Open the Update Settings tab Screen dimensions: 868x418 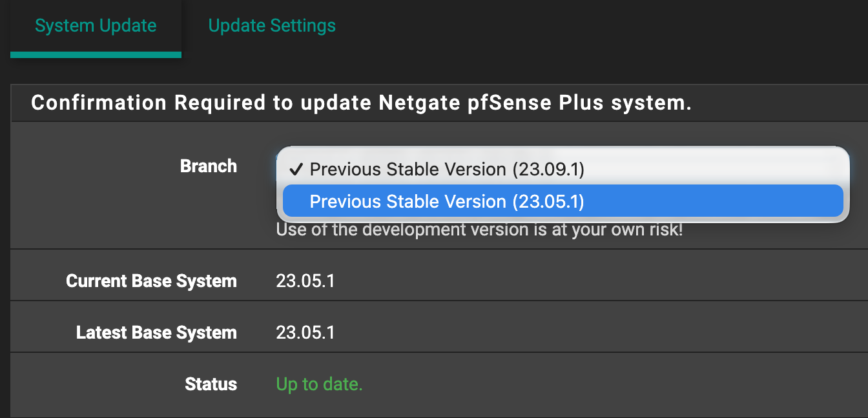pos(272,26)
